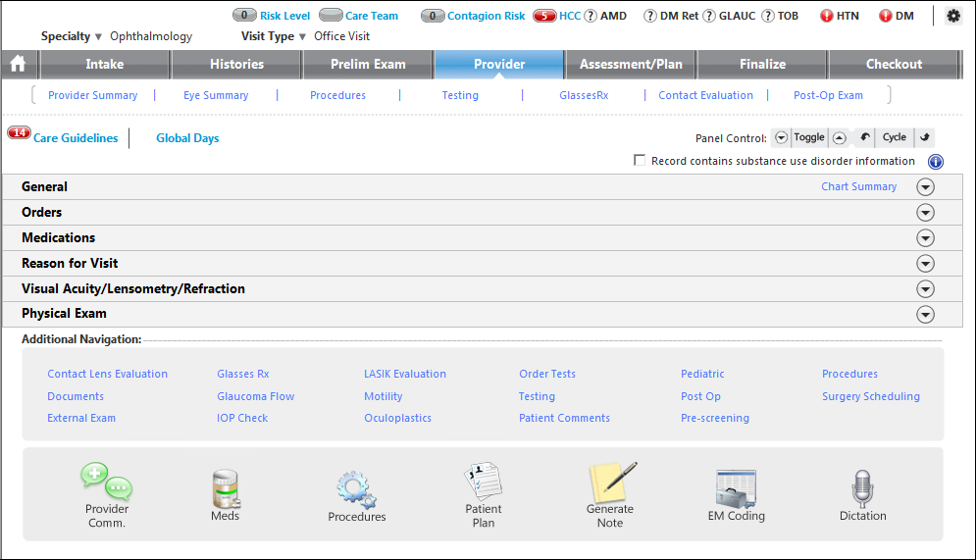976x560 pixels.
Task: Open the Eye Summary sub-tab
Action: point(216,95)
